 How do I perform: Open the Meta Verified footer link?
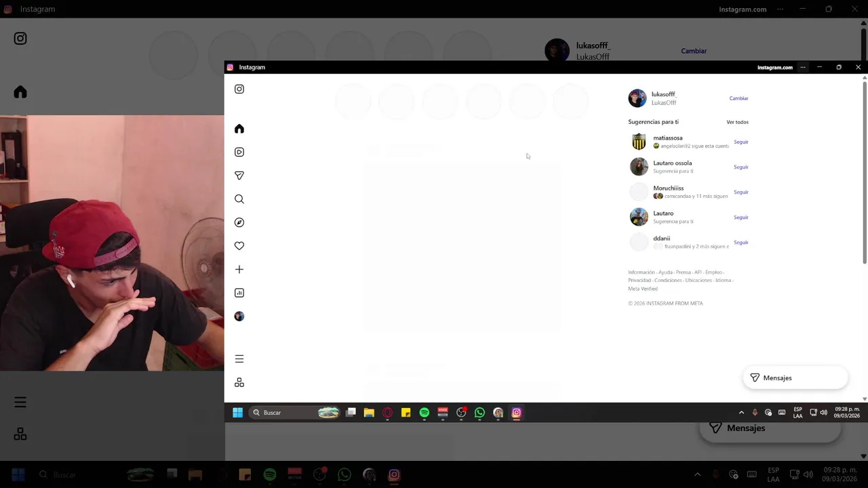(x=643, y=289)
